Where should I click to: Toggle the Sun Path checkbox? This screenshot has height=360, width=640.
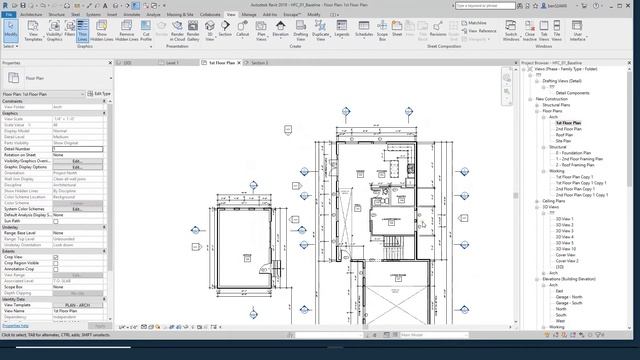(x=56, y=221)
